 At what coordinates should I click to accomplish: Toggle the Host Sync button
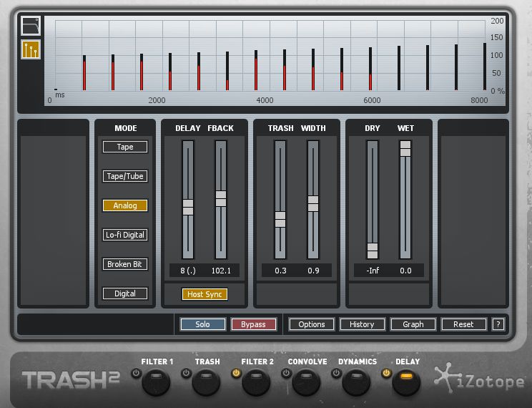click(x=205, y=294)
